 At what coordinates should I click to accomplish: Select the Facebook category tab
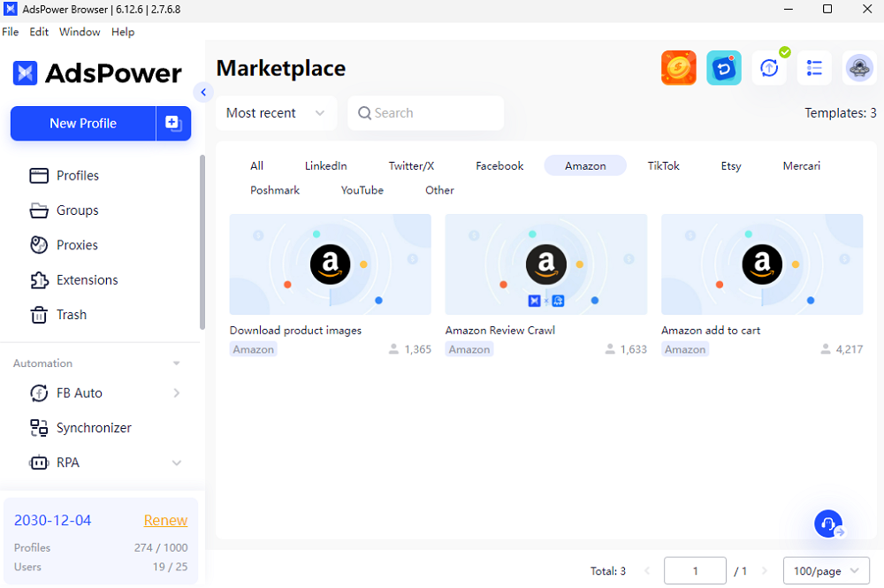pyautogui.click(x=499, y=165)
